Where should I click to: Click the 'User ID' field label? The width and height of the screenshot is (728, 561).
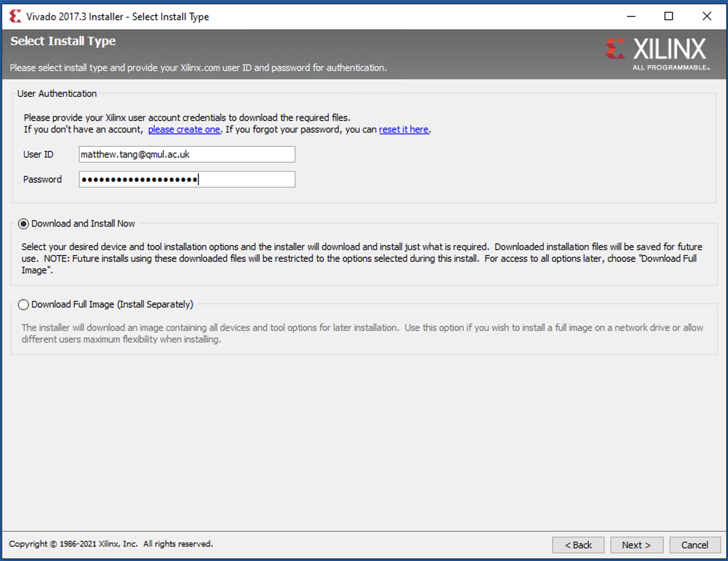coord(38,155)
